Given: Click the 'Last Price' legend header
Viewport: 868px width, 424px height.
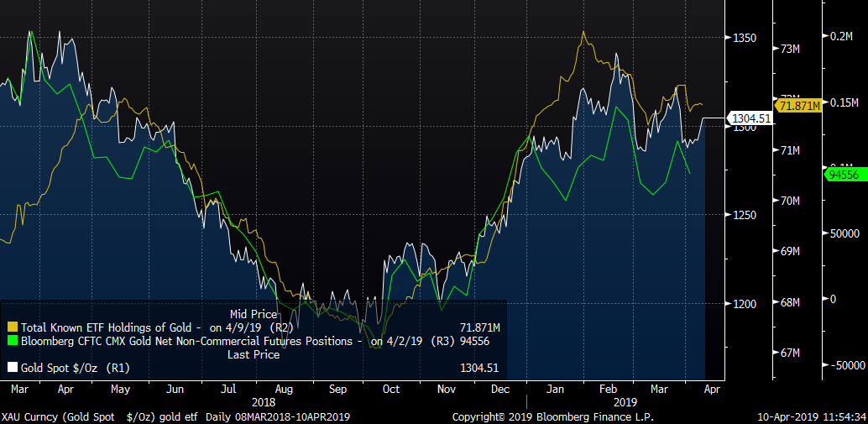Looking at the screenshot, I should 254,355.
